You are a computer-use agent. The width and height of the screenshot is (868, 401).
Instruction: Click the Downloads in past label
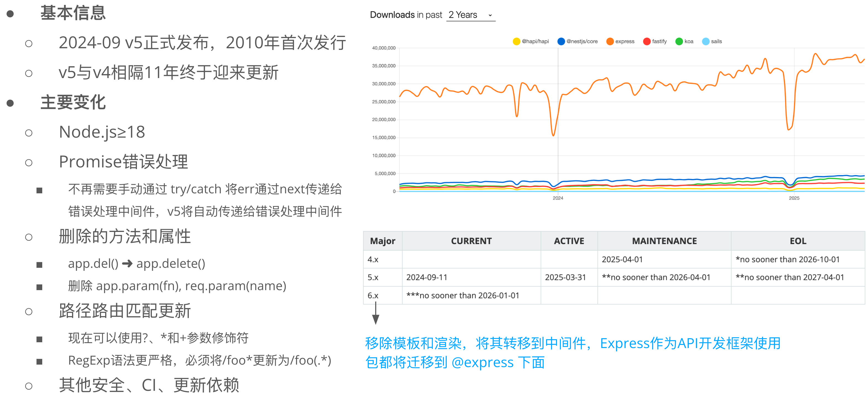[406, 15]
